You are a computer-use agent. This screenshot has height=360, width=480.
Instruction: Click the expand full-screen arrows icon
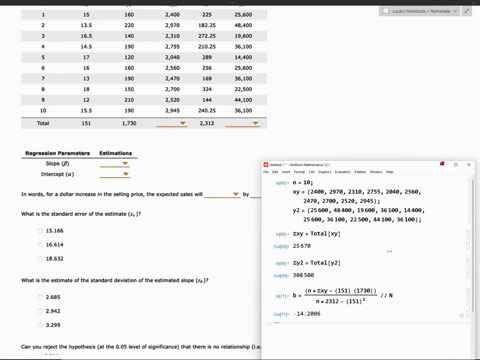click(467, 11)
